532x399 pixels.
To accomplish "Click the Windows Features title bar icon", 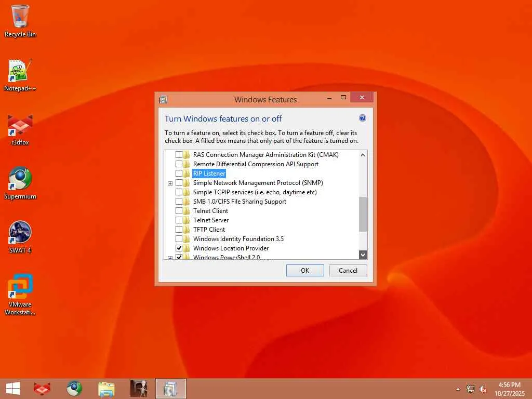I will [163, 99].
